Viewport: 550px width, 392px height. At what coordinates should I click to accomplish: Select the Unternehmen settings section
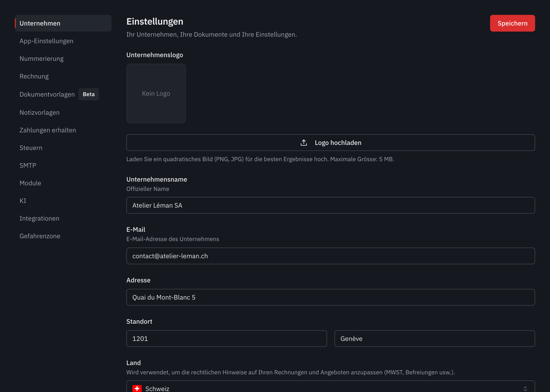pos(63,23)
